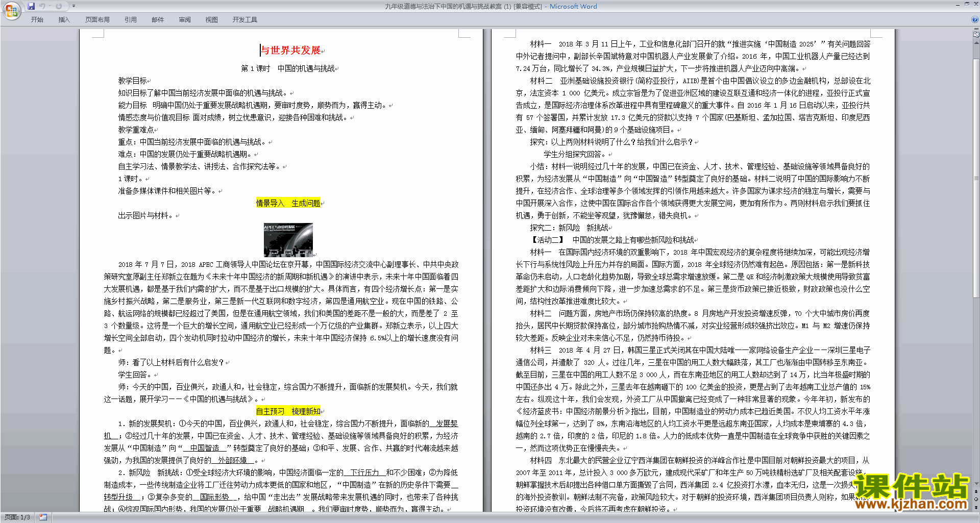Open the Office button menu
Image resolution: width=980 pixels, height=523 pixels.
coord(11,11)
